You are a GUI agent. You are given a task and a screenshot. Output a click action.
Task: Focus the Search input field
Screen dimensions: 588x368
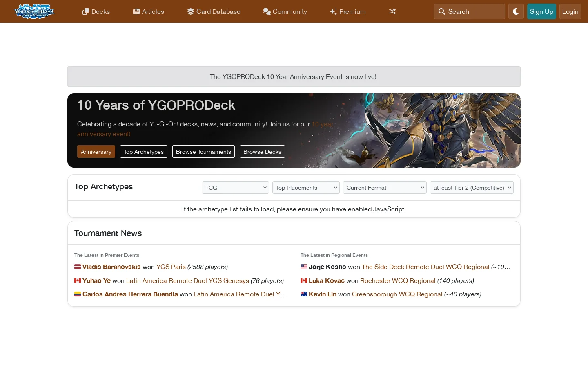coord(470,11)
